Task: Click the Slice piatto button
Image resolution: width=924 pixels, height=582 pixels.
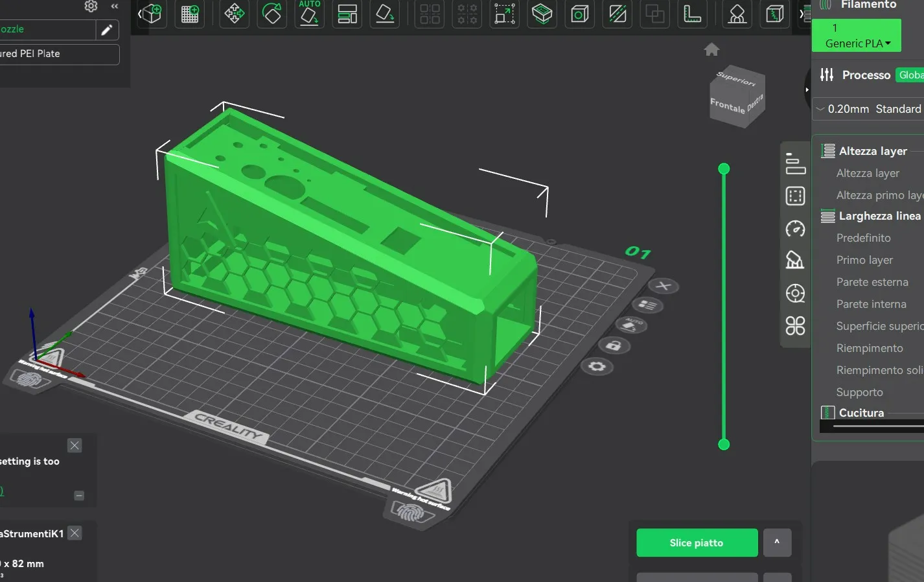Action: point(697,542)
